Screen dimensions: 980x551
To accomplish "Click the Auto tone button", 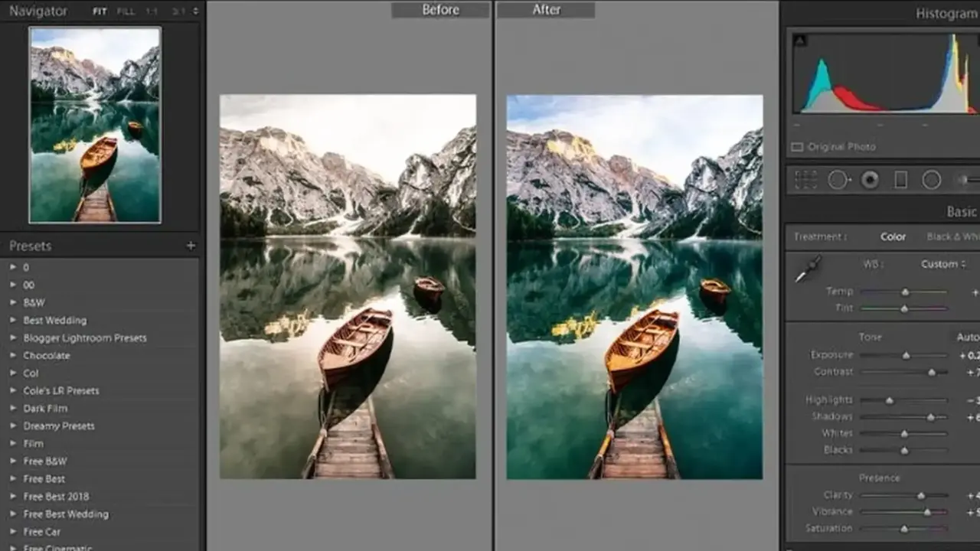I will (x=967, y=337).
